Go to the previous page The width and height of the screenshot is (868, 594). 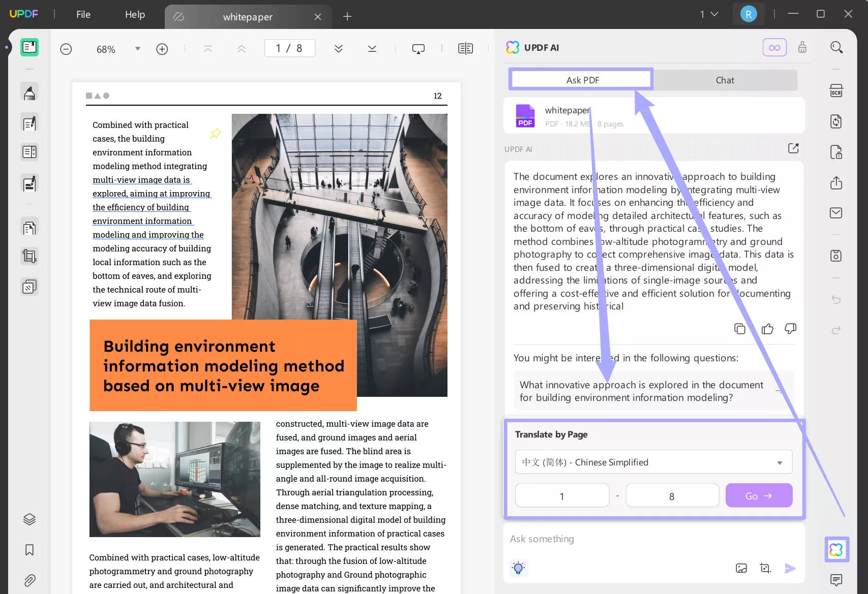[x=242, y=49]
